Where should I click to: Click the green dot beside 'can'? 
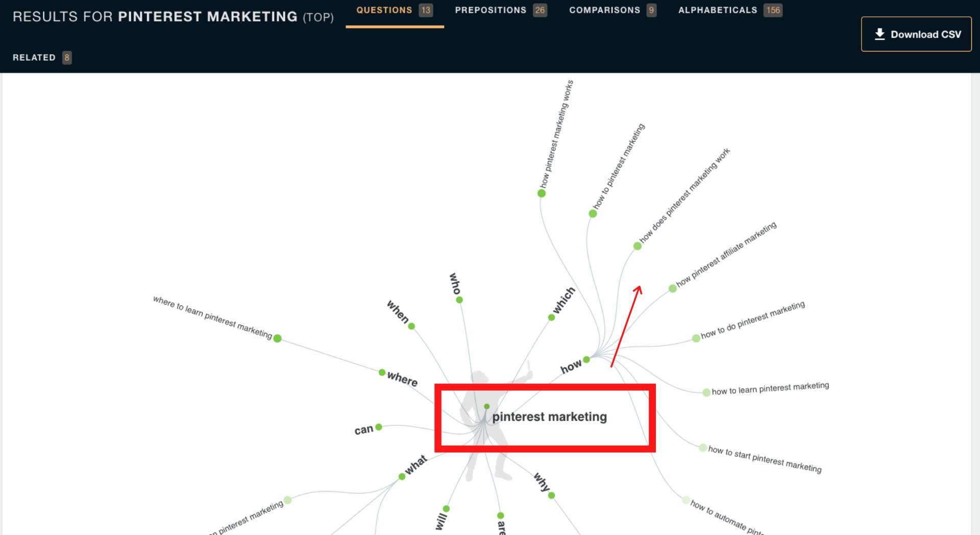(379, 427)
